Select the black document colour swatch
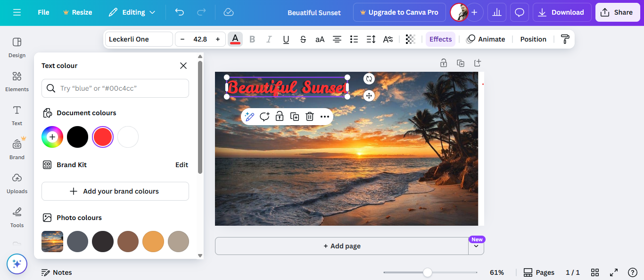This screenshot has width=644, height=280. pos(77,137)
